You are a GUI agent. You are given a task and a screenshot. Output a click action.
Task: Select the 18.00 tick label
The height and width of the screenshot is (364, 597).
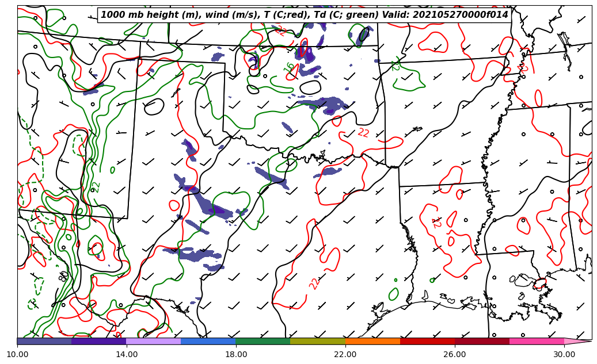click(x=236, y=354)
